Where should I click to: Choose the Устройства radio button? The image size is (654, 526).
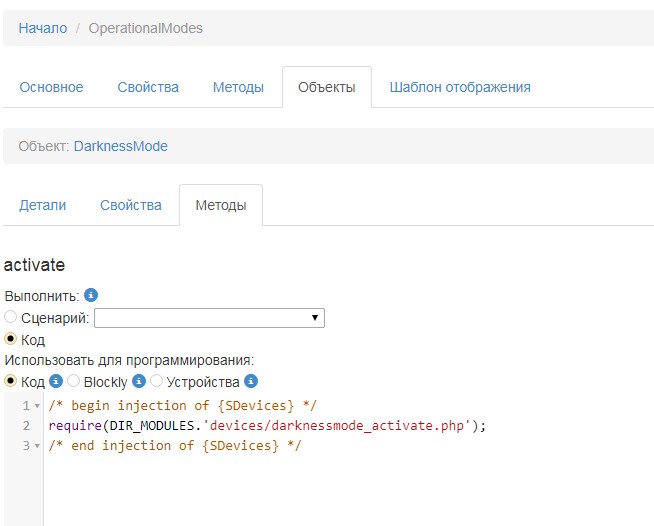(156, 380)
